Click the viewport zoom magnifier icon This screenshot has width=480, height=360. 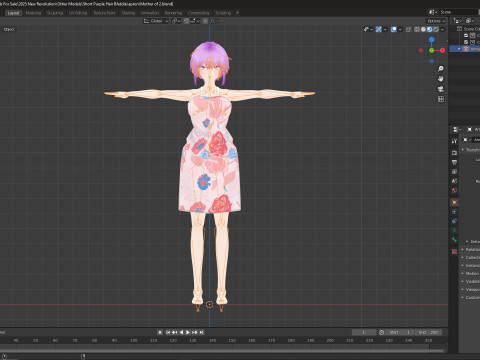click(x=441, y=69)
